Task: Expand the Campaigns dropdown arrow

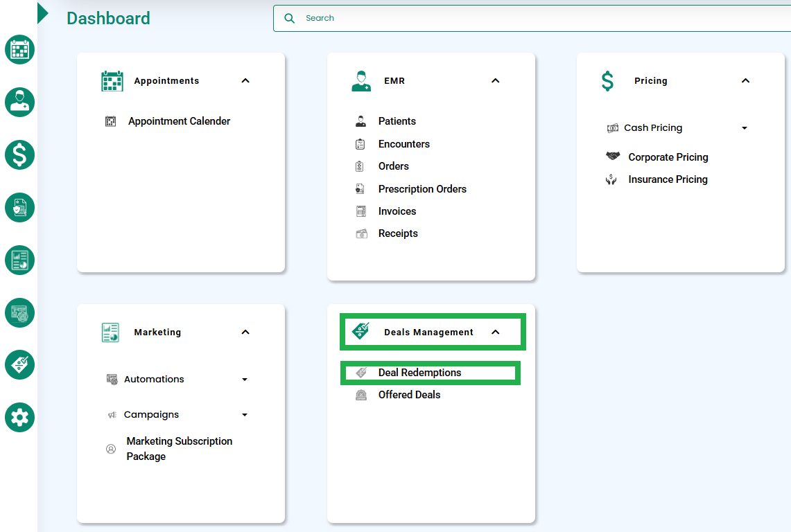Action: coord(245,414)
